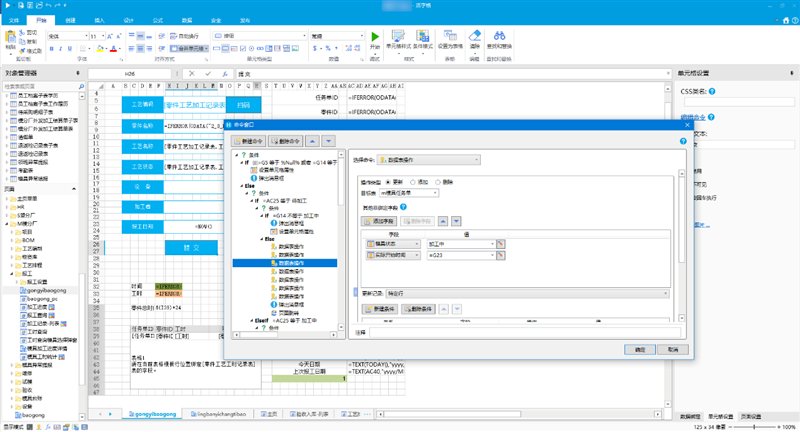Open the 文件 ribbon tab
The image size is (800, 432).
[x=14, y=20]
